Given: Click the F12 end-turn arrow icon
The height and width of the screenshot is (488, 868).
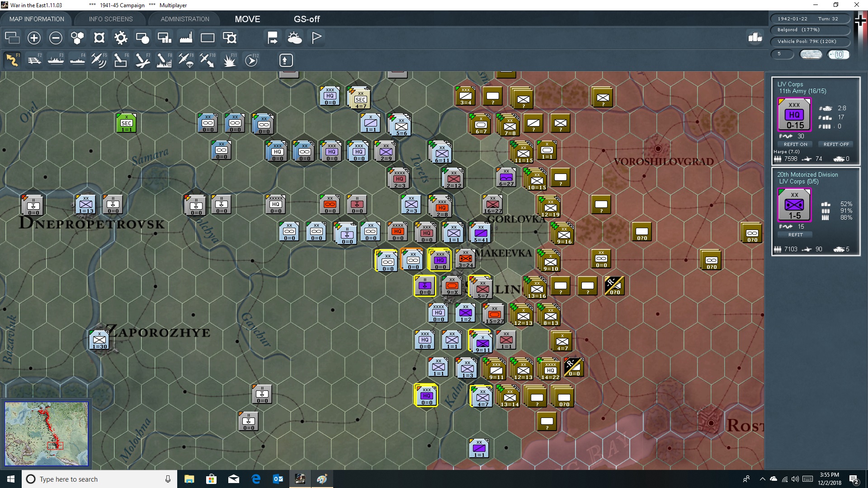Looking at the screenshot, I should (251, 60).
